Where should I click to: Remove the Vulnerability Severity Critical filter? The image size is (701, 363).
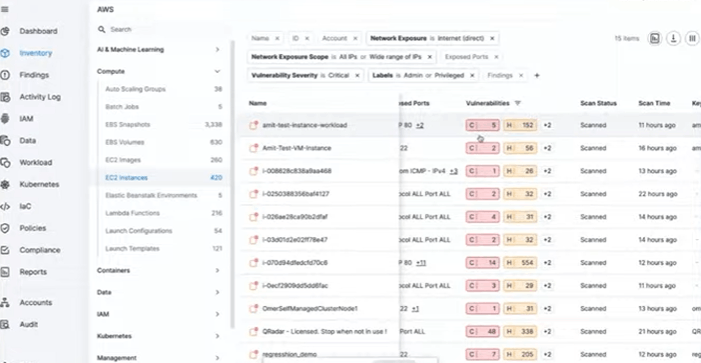(357, 76)
